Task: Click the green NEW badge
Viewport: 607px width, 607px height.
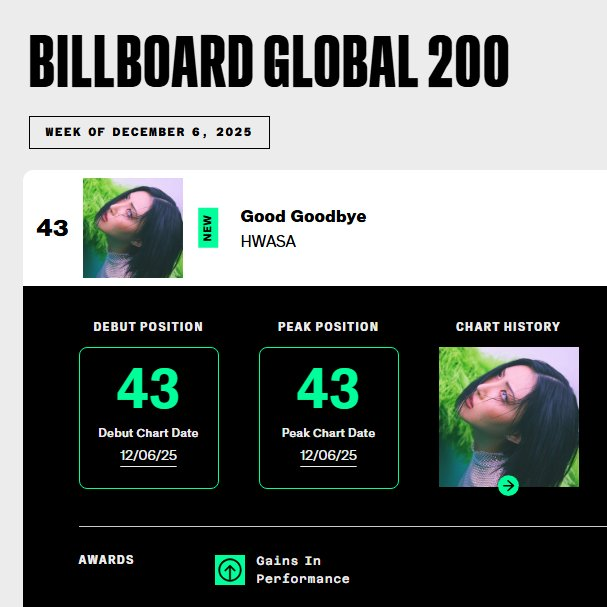Action: click(x=208, y=228)
